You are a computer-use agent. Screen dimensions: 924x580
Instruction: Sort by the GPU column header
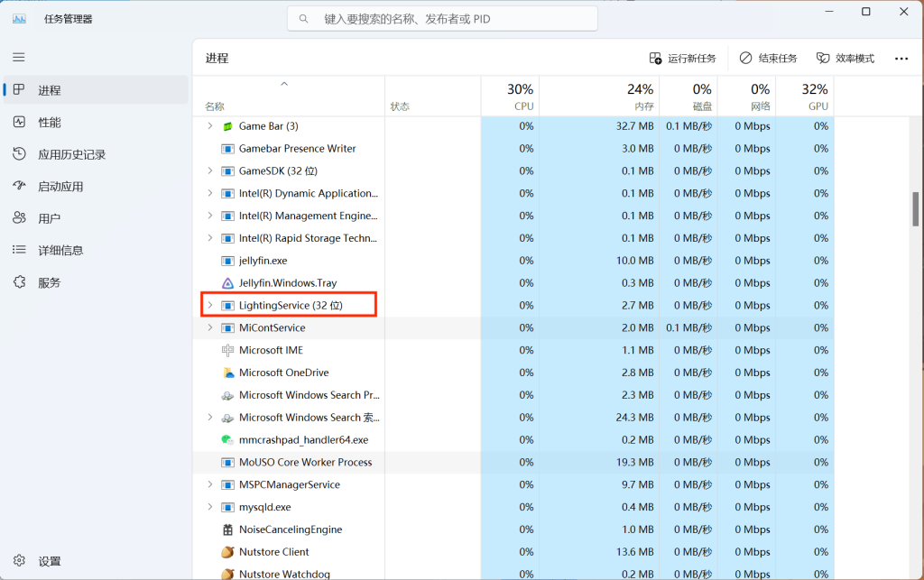point(805,97)
